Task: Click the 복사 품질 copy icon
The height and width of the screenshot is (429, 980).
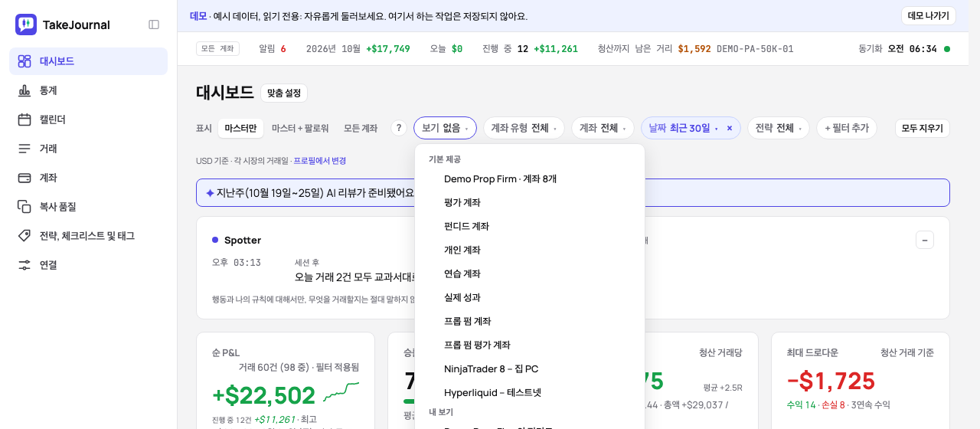Action: [x=24, y=207]
